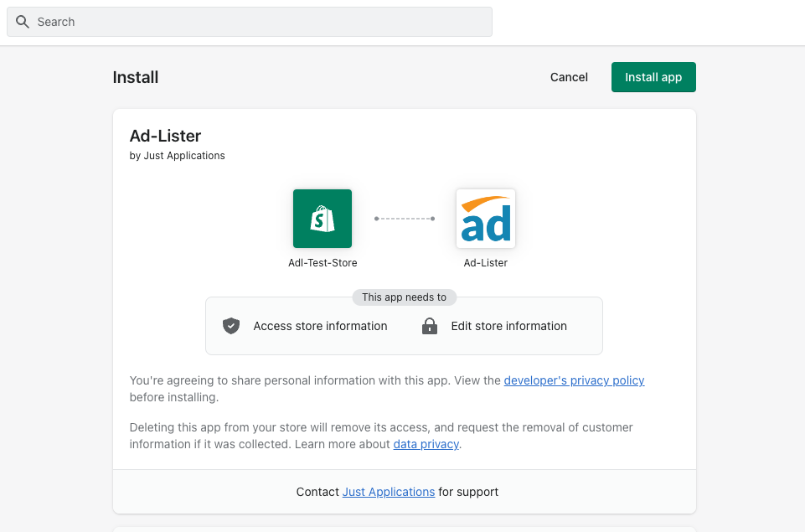Select the Ad-Lister heading text

pyautogui.click(x=165, y=136)
